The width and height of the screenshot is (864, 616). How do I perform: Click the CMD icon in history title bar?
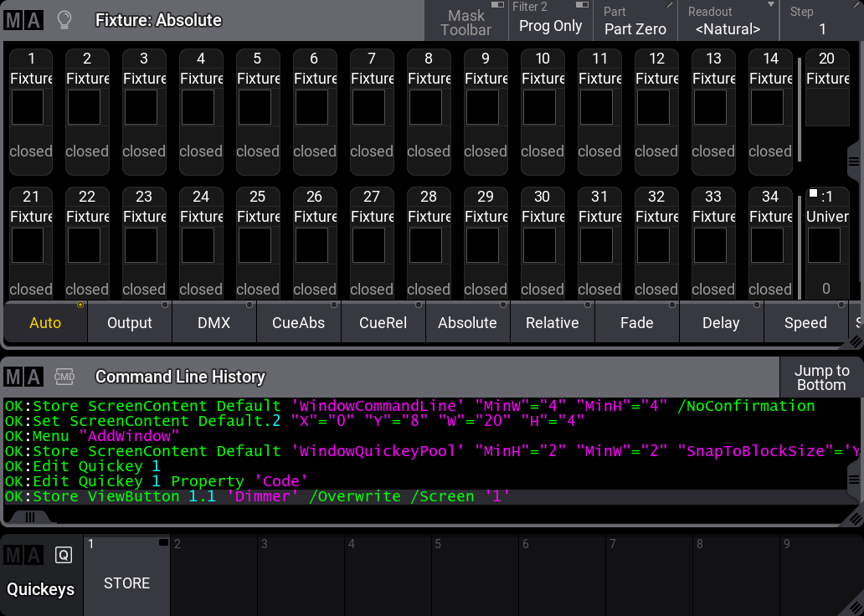pos(64,377)
